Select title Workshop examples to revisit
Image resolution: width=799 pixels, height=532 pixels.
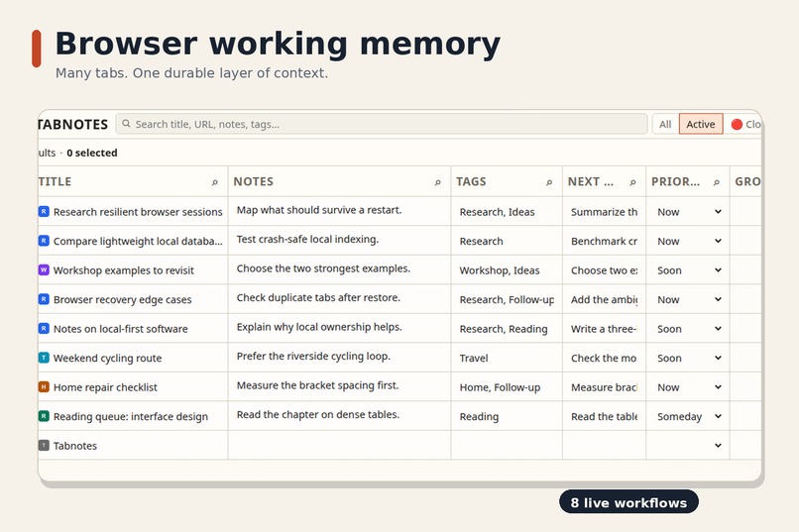pos(124,270)
